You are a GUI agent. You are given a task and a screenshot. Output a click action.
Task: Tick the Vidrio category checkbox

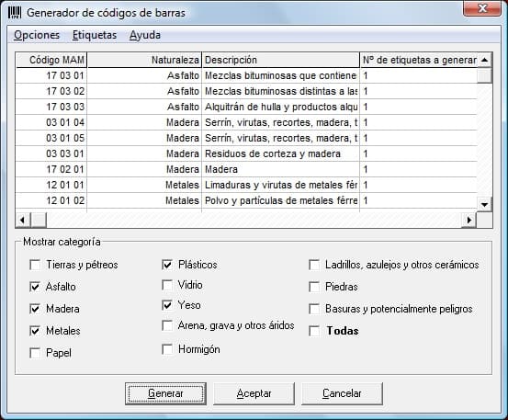coord(167,285)
